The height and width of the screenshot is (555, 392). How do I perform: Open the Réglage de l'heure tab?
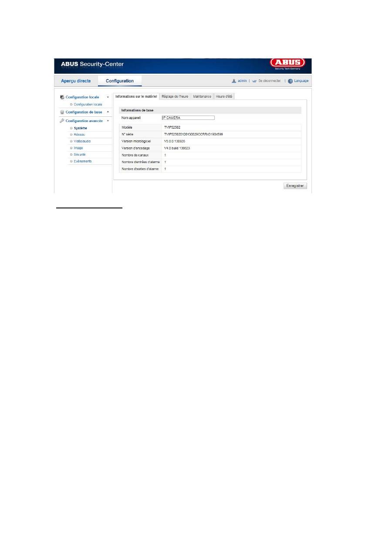point(175,96)
